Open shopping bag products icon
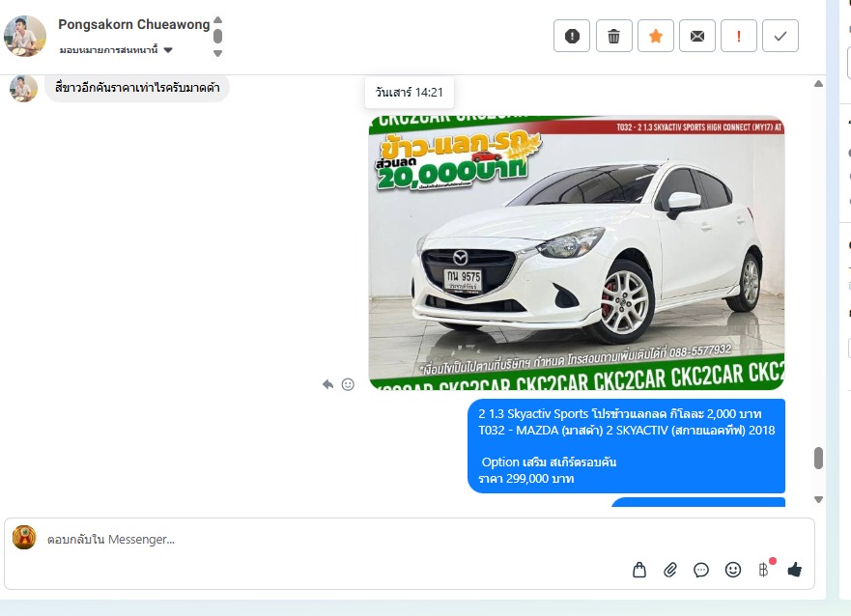 click(639, 570)
